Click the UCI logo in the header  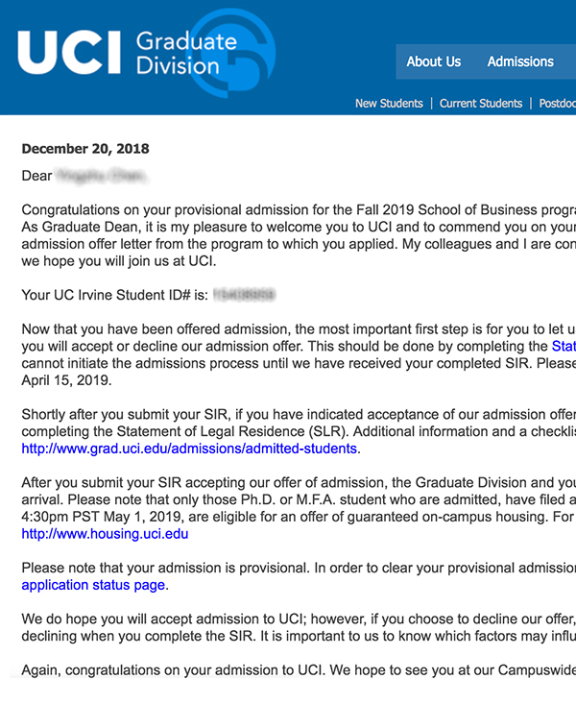click(69, 53)
